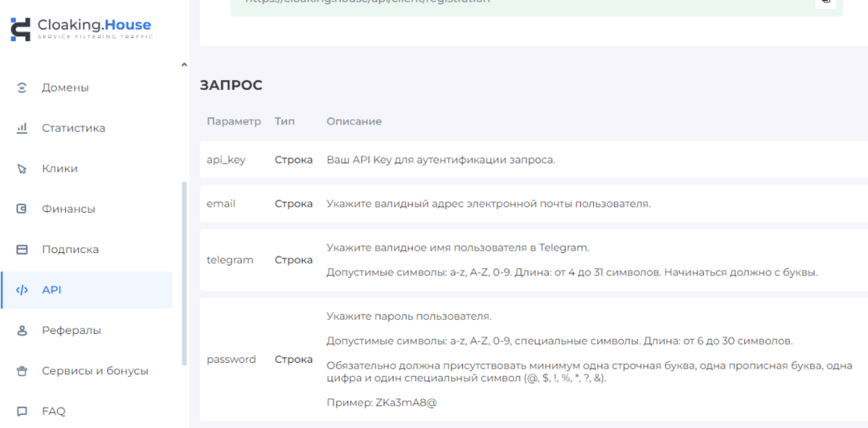Open the FAQ menu item
This screenshot has height=428, width=868.
[x=53, y=411]
